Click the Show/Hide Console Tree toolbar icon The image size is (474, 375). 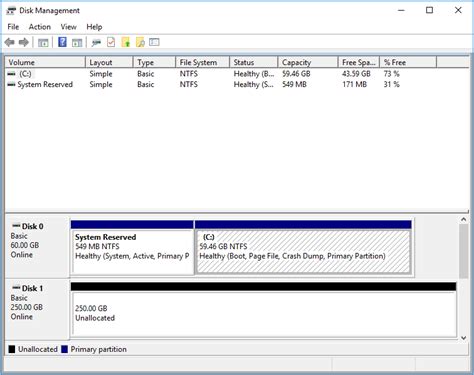43,43
